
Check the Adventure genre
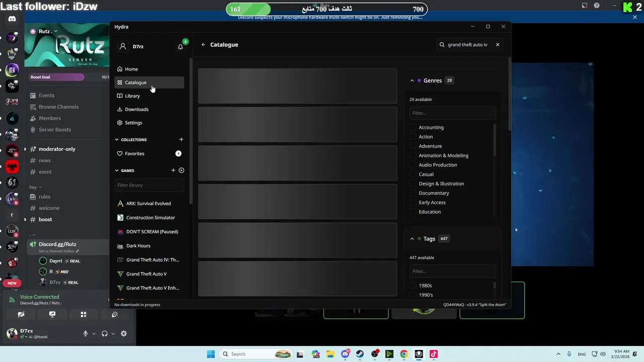(x=413, y=146)
